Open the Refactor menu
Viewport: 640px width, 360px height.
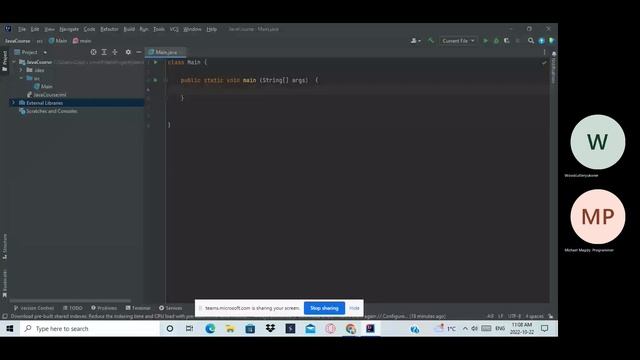point(109,29)
